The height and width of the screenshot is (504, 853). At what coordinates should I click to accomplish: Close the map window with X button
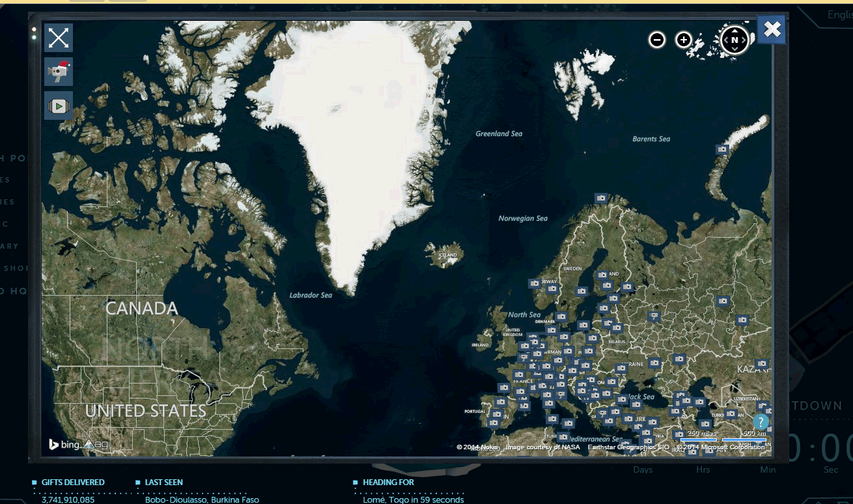[772, 29]
